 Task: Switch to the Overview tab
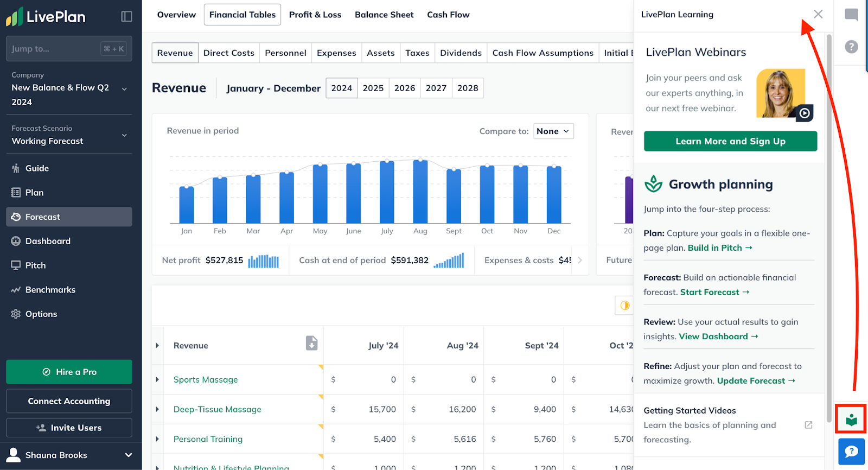coord(176,15)
